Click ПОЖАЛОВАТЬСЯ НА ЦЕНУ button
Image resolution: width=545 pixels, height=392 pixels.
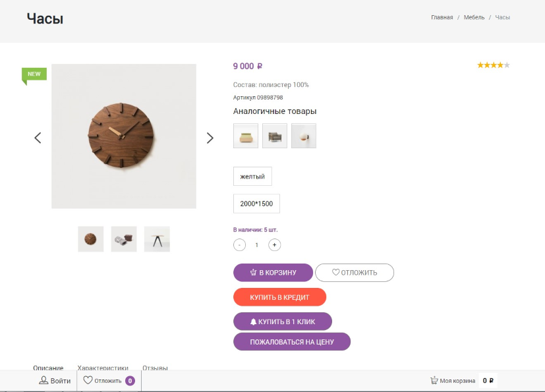click(292, 342)
